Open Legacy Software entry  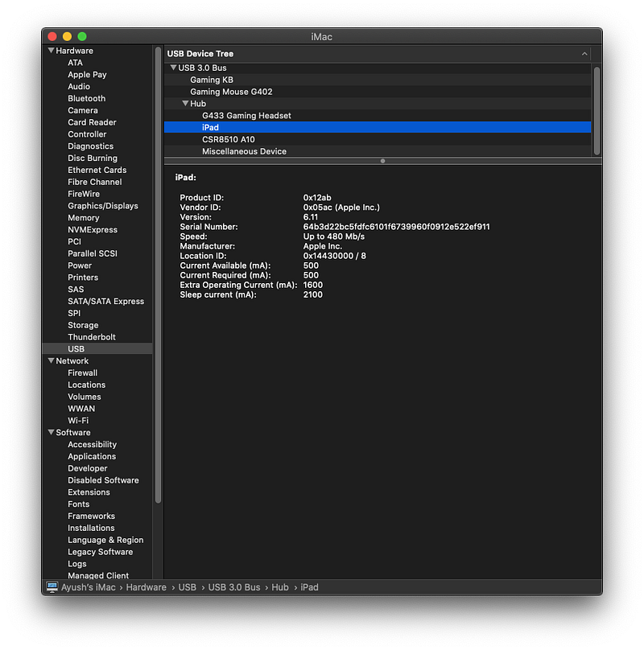(101, 552)
